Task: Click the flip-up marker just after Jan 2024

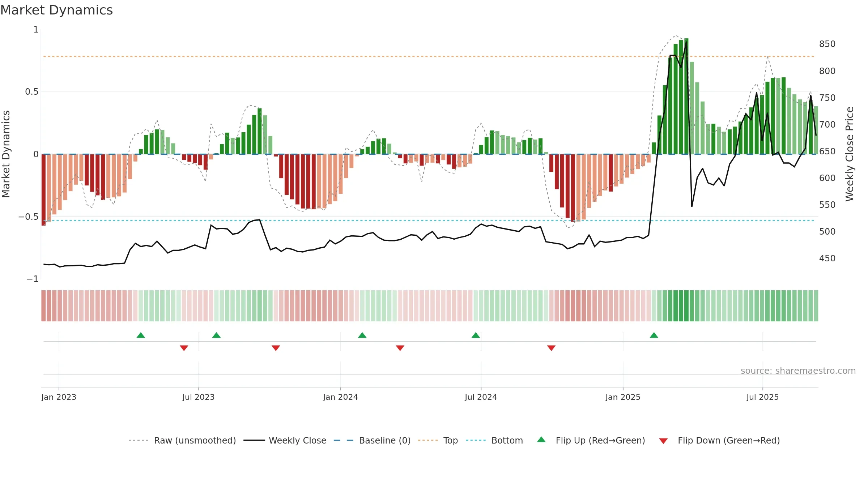Action: tap(362, 335)
